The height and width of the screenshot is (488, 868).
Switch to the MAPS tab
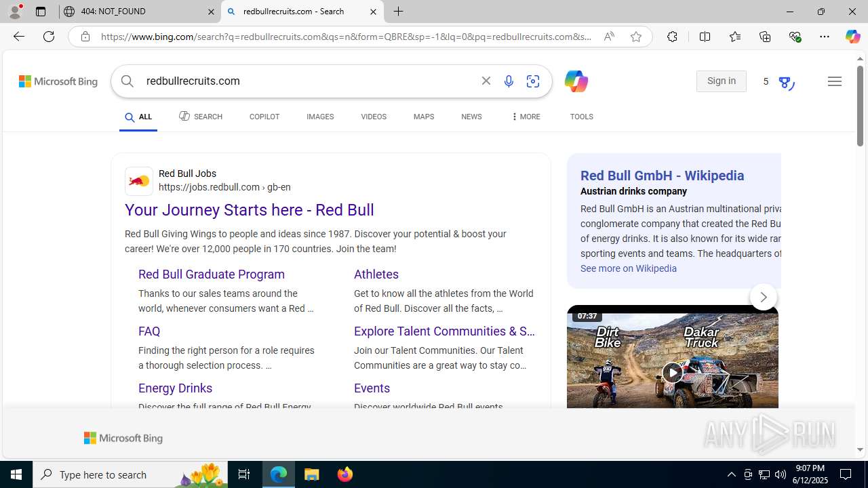(424, 117)
